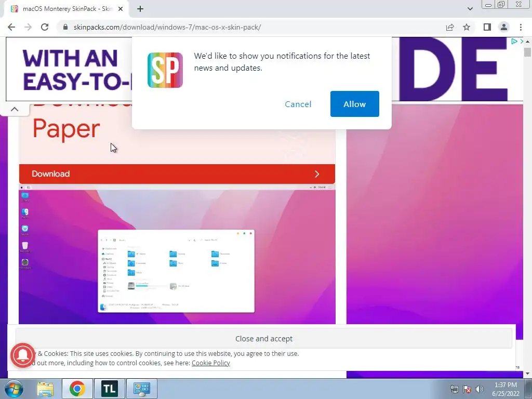Screen dimensions: 532x399
Task: Click the WITH AN EASY-TO banner ad
Action: click(x=69, y=69)
